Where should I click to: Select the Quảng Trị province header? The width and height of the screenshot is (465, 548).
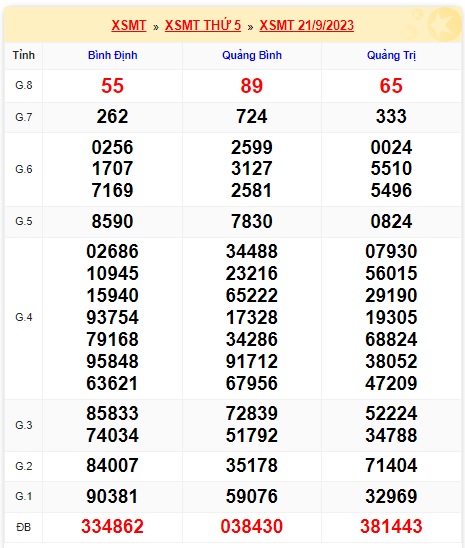391,55
